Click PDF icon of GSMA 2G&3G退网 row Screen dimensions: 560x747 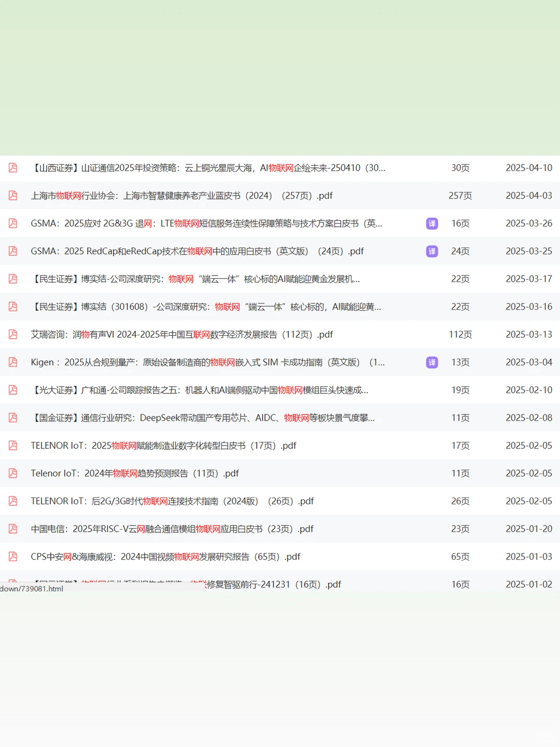coord(13,223)
